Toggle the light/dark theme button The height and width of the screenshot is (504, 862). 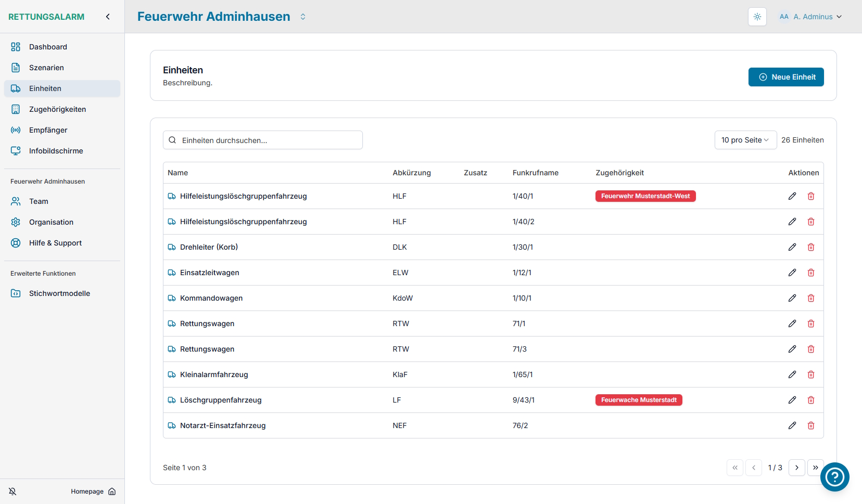tap(757, 17)
